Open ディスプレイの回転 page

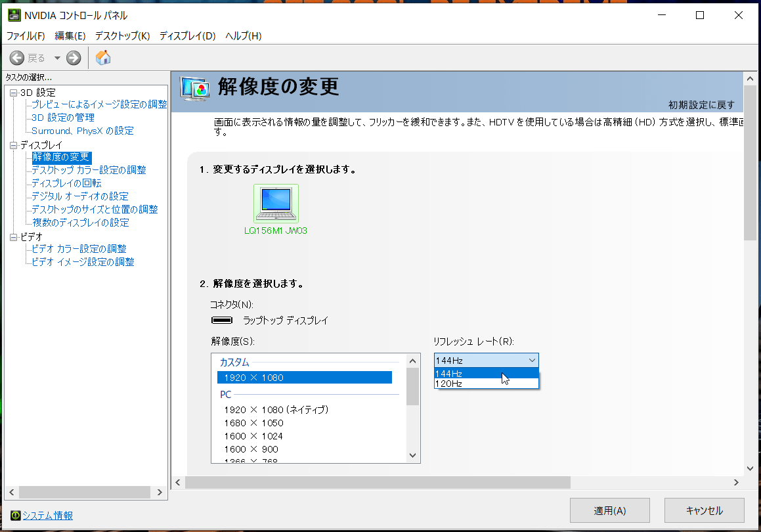click(x=66, y=183)
